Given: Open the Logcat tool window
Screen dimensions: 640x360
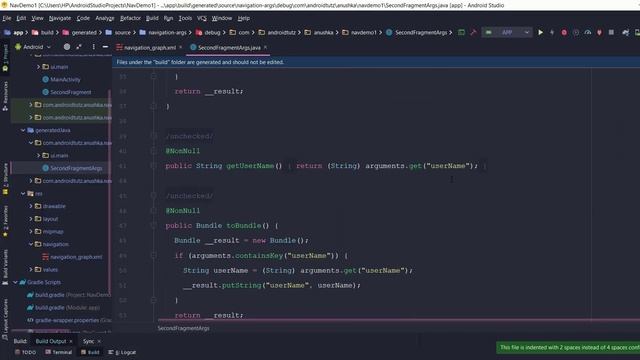Looking at the screenshot, I should pos(122,352).
